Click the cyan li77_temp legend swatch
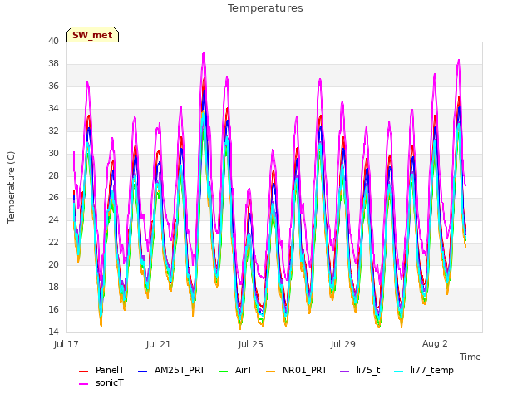The image size is (532, 399). point(399,372)
